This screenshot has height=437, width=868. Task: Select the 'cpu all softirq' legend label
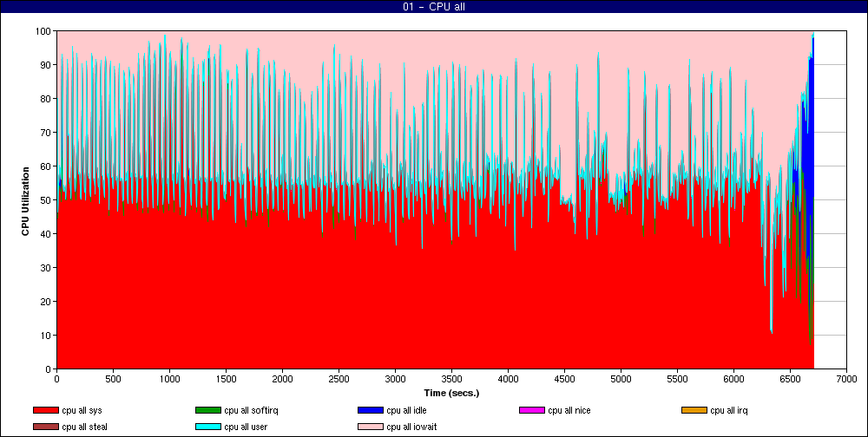[x=251, y=410]
